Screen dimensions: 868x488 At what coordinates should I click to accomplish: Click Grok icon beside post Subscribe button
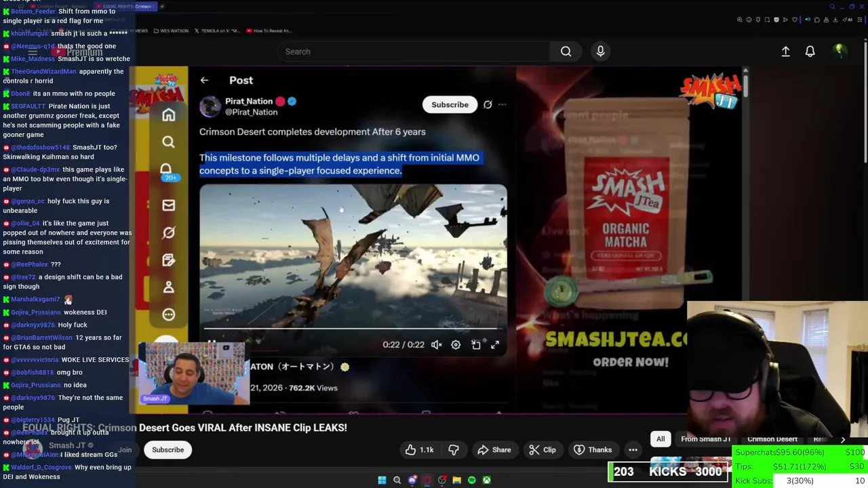[488, 104]
